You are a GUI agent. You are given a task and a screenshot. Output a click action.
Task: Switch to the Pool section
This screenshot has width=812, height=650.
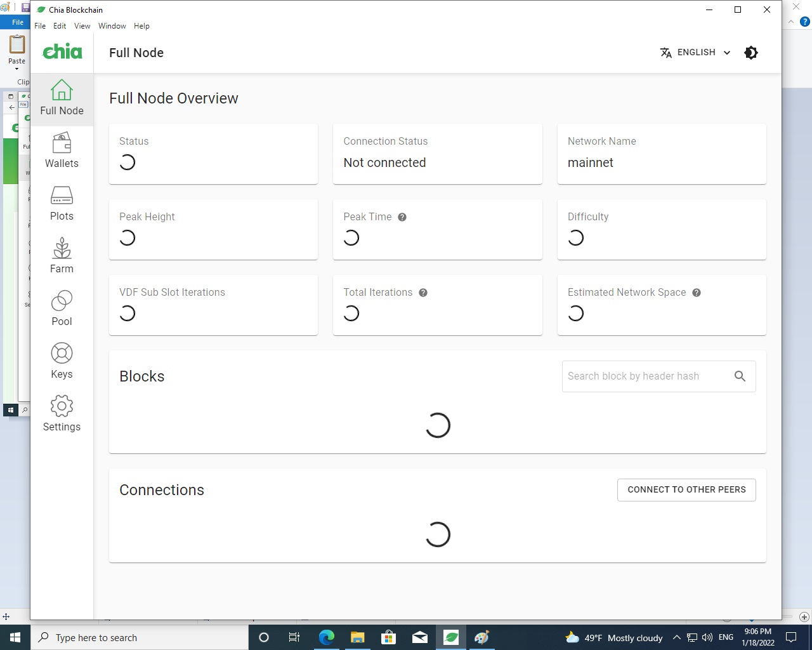62,309
